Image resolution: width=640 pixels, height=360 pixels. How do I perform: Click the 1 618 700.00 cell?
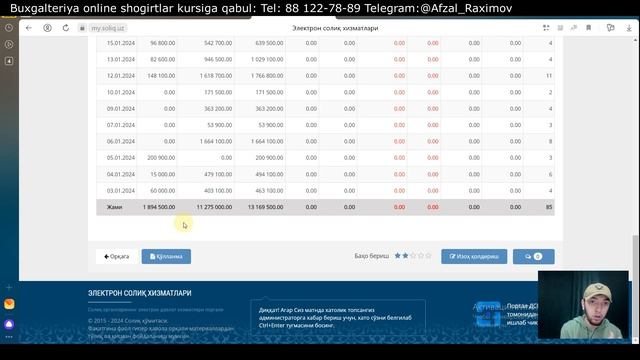pos(216,76)
